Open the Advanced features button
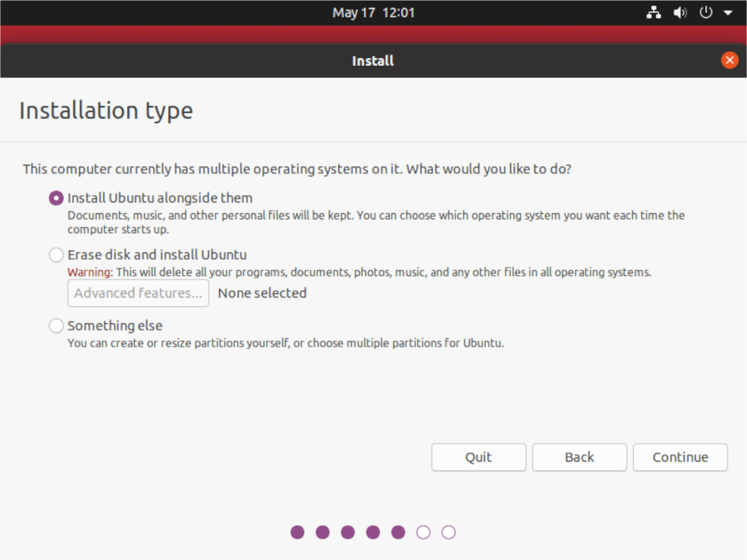 (138, 293)
